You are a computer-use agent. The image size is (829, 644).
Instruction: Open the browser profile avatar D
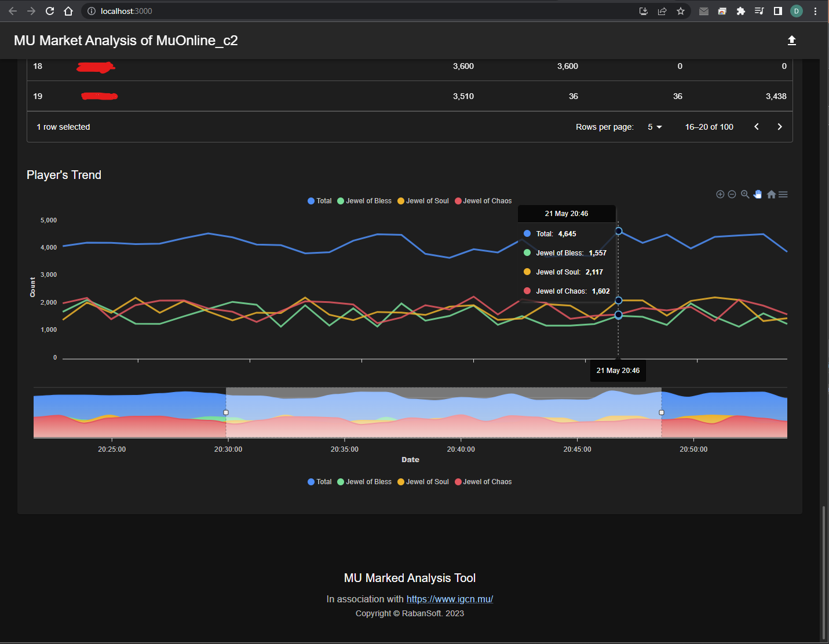797,11
